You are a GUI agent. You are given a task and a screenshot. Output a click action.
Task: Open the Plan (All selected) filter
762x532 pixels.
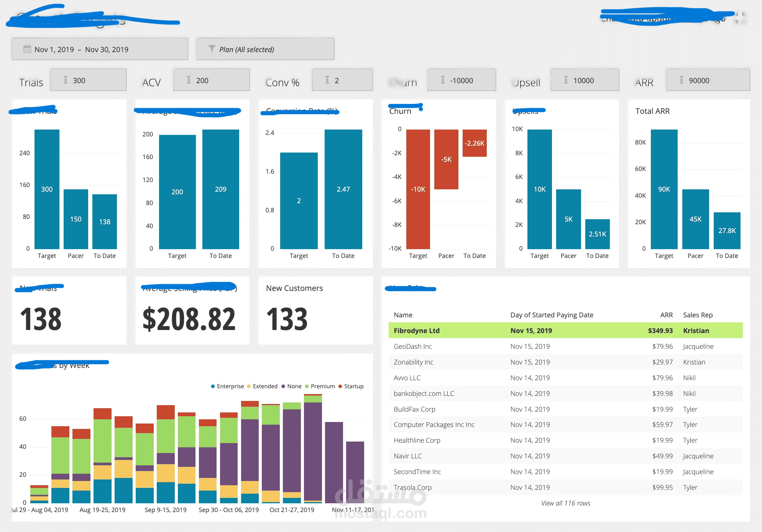pyautogui.click(x=265, y=49)
